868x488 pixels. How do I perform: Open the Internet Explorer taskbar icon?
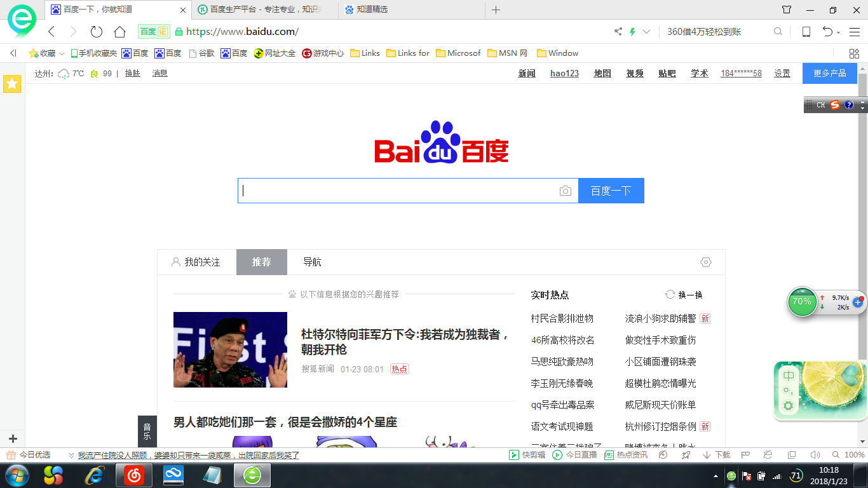(x=95, y=475)
